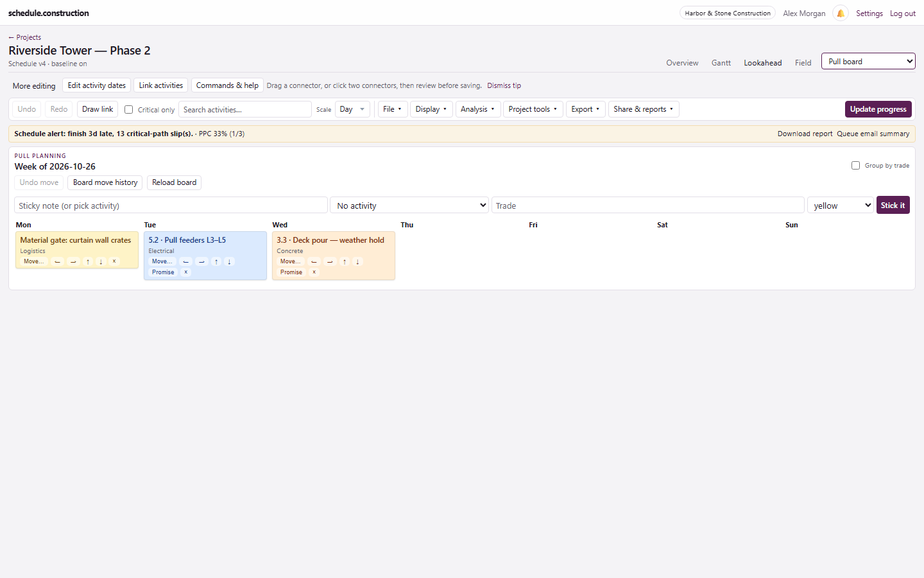
Task: Move the Material gate card left one day
Action: [58, 261]
